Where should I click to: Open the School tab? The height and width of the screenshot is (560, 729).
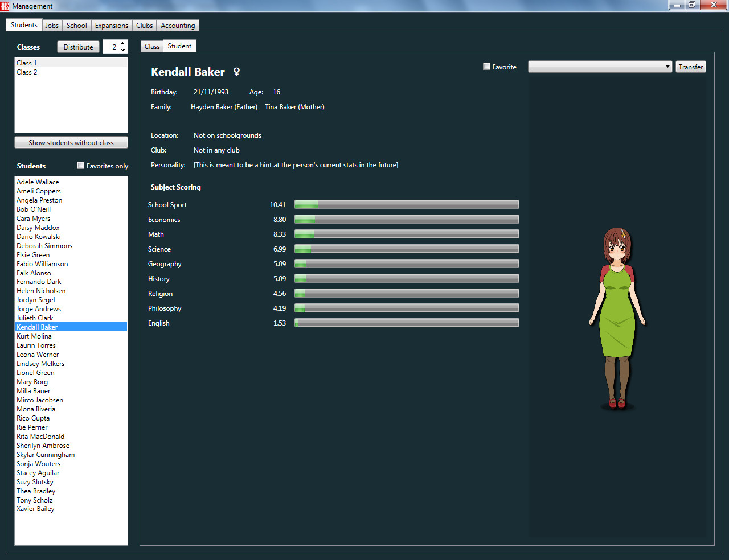click(76, 26)
